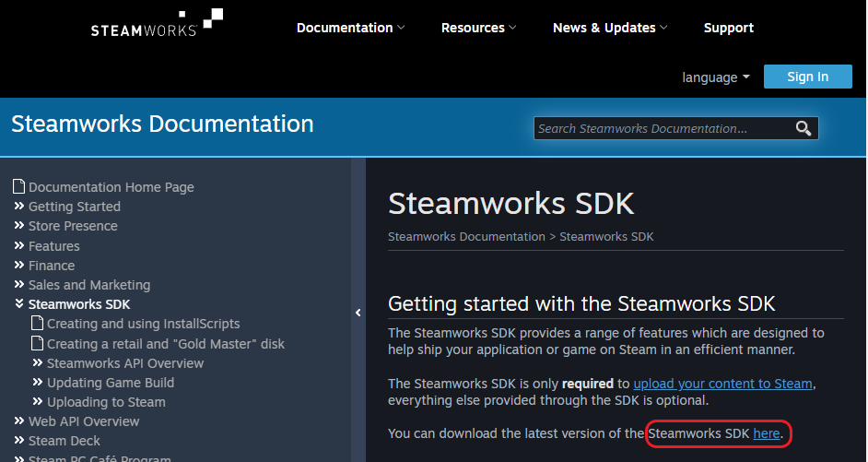Open Steamworks API Overview entry
Image resolution: width=868 pixels, height=462 pixels.
point(125,363)
